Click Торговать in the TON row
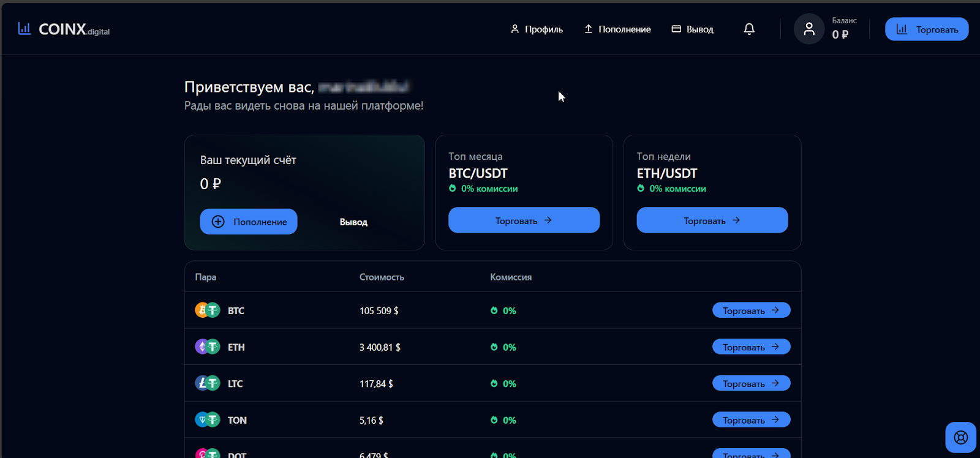Screen dimensions: 980x458 point(752,419)
